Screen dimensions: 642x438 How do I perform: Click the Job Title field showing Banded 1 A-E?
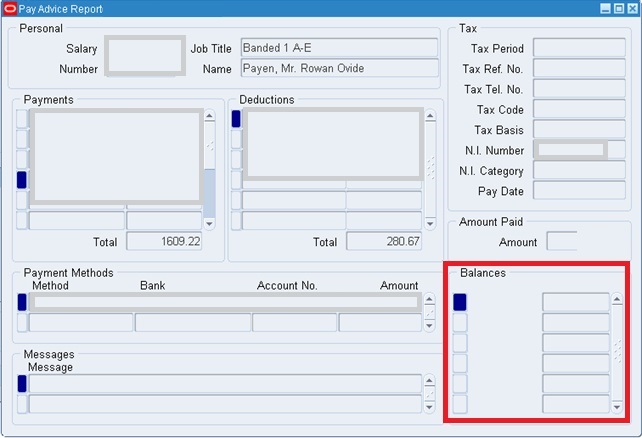coord(339,48)
